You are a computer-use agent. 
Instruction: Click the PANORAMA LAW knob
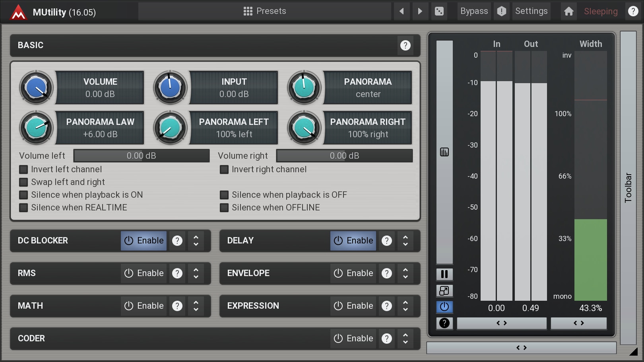click(x=36, y=128)
